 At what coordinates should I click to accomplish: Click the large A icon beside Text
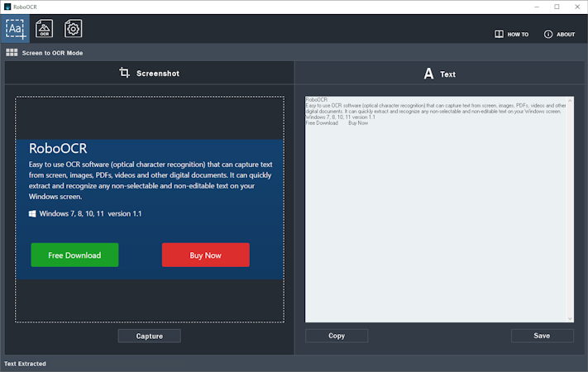click(428, 74)
